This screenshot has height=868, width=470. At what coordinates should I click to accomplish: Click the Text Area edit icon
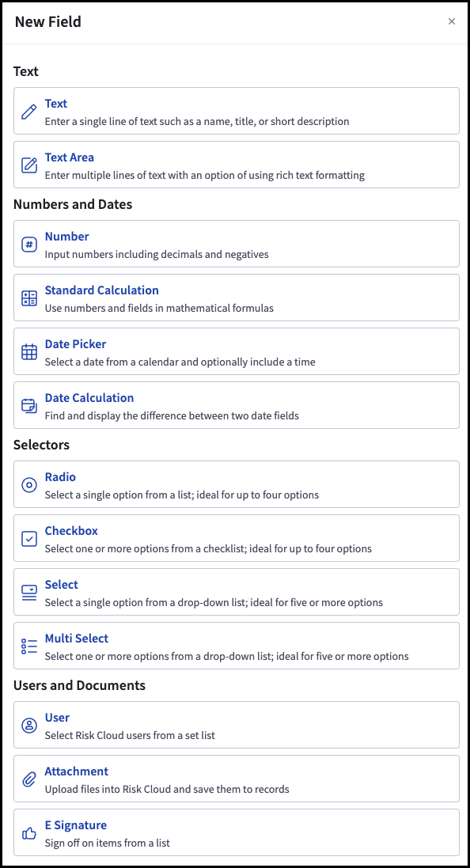coord(28,165)
